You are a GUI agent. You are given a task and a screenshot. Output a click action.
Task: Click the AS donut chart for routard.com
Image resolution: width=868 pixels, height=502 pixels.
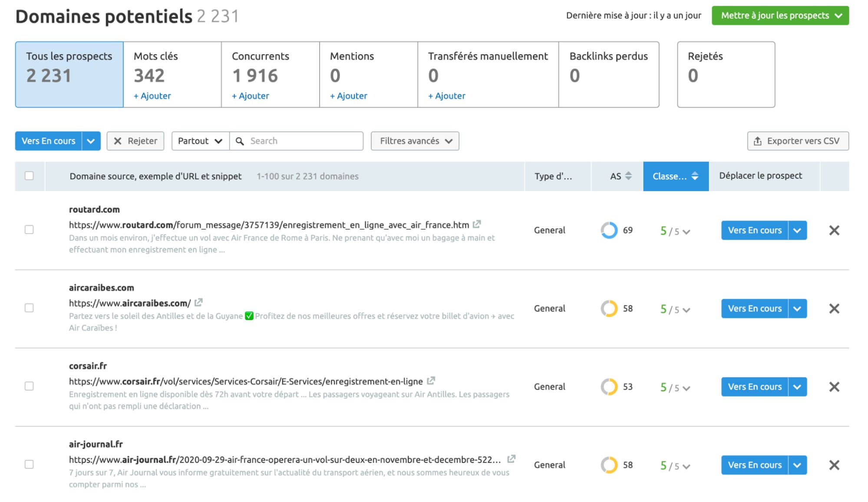tap(609, 230)
